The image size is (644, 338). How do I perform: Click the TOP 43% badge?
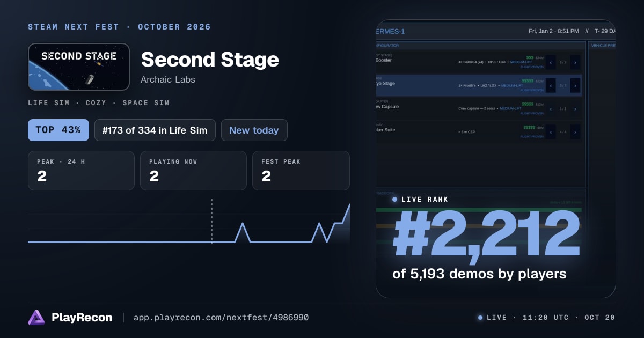coord(58,130)
